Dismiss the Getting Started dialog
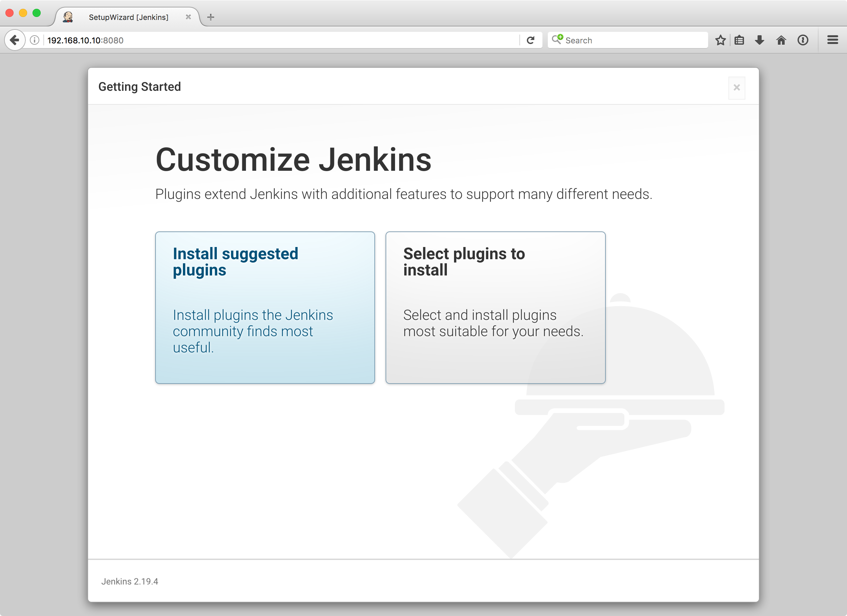Screen dimensions: 847x616 (x=737, y=88)
